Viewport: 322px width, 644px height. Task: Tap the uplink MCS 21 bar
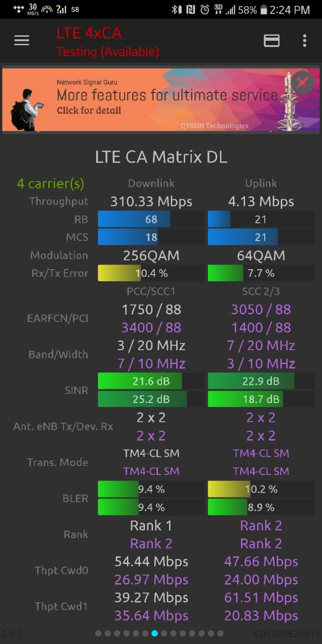(x=261, y=237)
